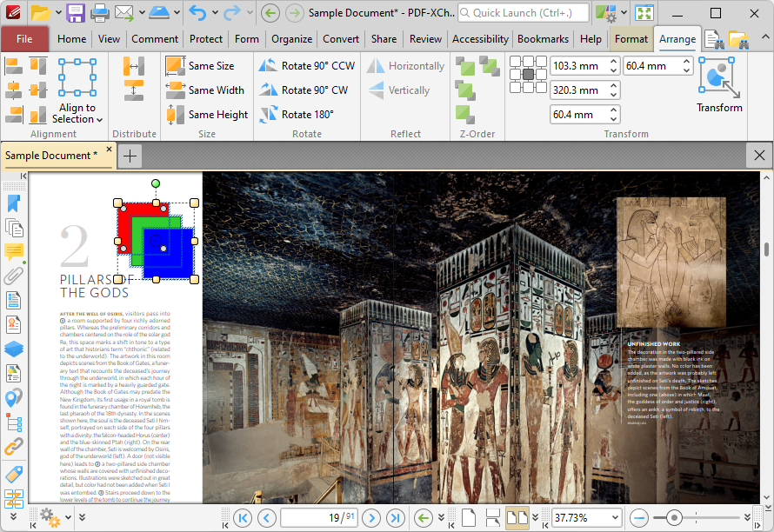Click the Find binoculars document icon
Viewport: 774px width, 532px height.
pos(714,39)
